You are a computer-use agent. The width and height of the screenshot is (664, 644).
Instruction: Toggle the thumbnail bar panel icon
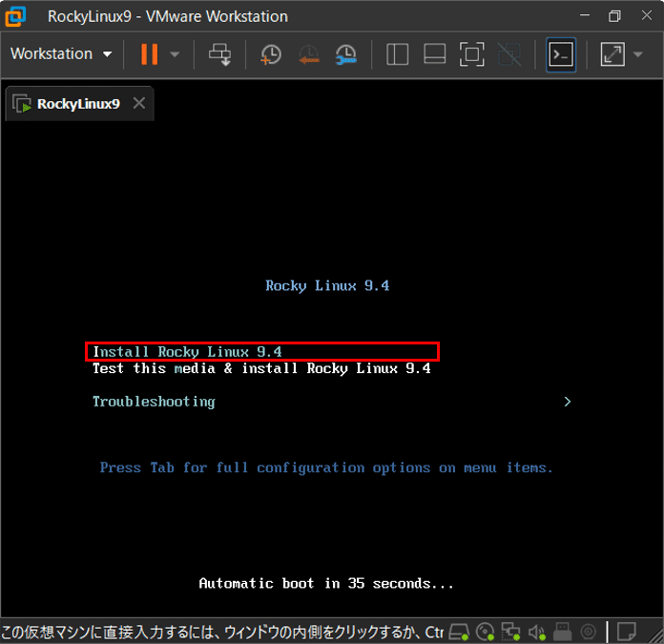pyautogui.click(x=434, y=54)
